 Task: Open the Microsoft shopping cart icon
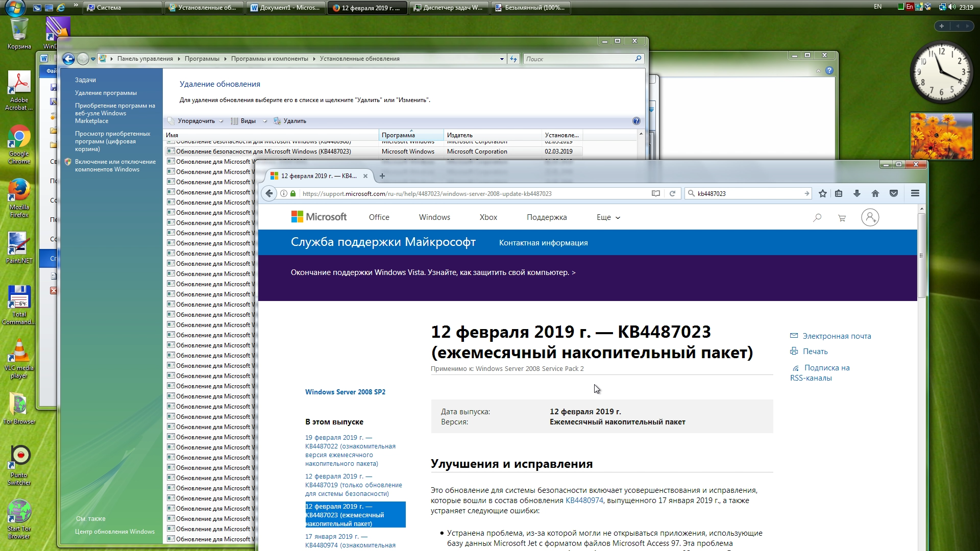(x=842, y=218)
